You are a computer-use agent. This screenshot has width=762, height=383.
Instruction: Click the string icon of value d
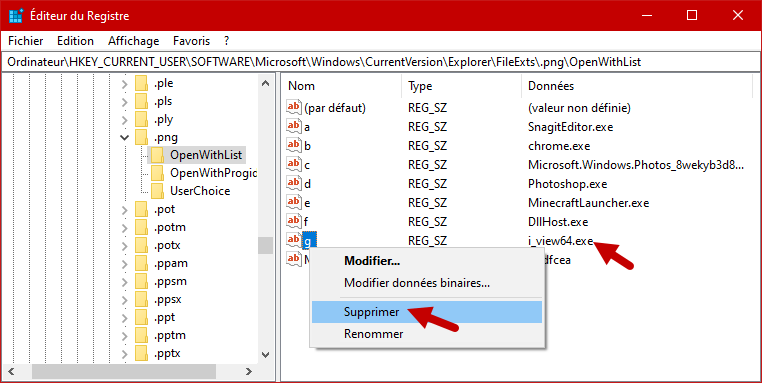click(x=294, y=183)
